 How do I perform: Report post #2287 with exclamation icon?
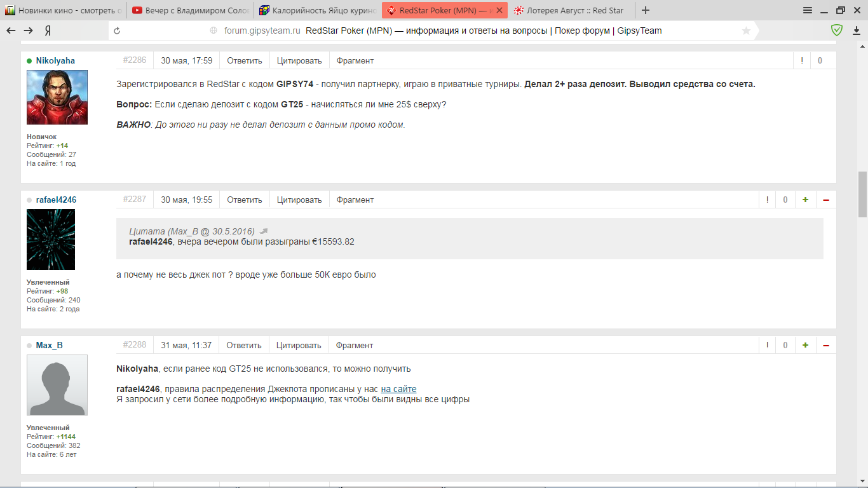768,200
